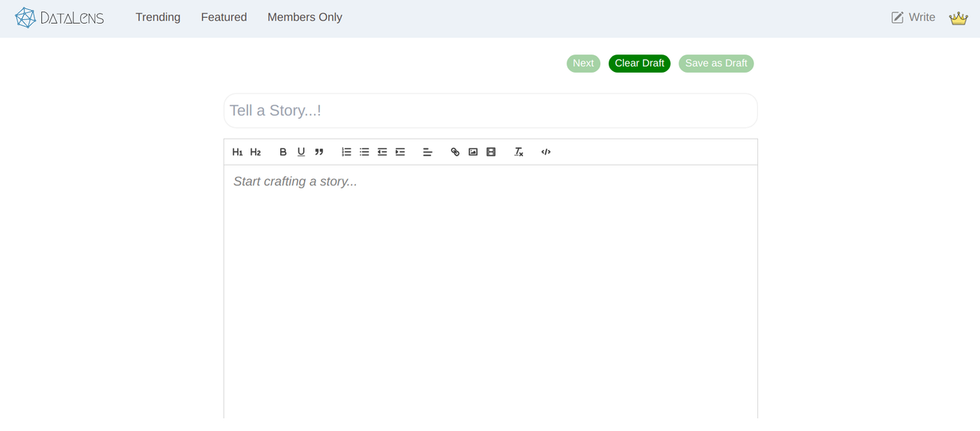Create a bulleted list
This screenshot has width=980, height=431.
click(364, 152)
